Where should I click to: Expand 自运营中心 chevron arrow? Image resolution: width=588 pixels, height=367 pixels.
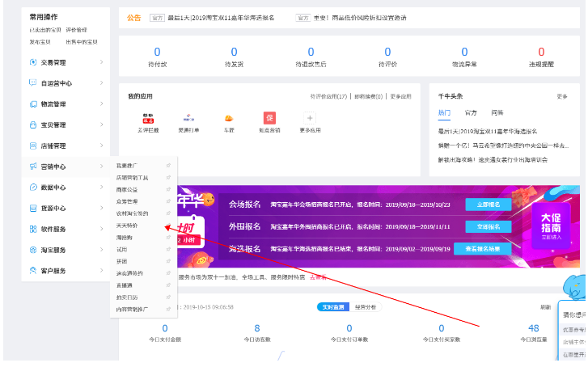[101, 82]
